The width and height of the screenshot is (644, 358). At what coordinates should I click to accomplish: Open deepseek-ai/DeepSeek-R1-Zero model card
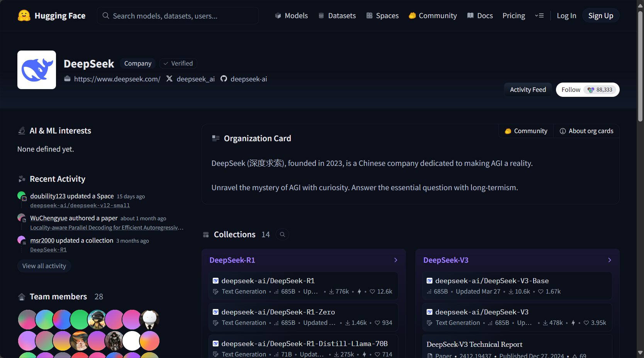point(303,317)
